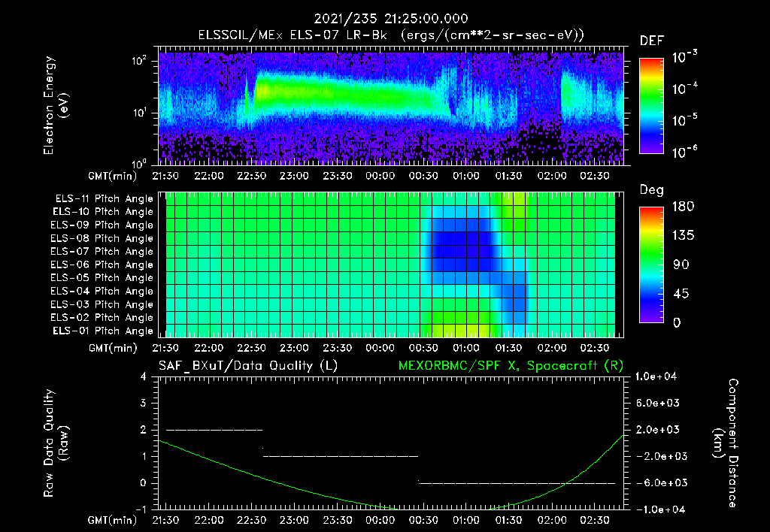Image resolution: width=770 pixels, height=532 pixels.
Task: Click the DEF color bar scale
Action: click(x=651, y=106)
